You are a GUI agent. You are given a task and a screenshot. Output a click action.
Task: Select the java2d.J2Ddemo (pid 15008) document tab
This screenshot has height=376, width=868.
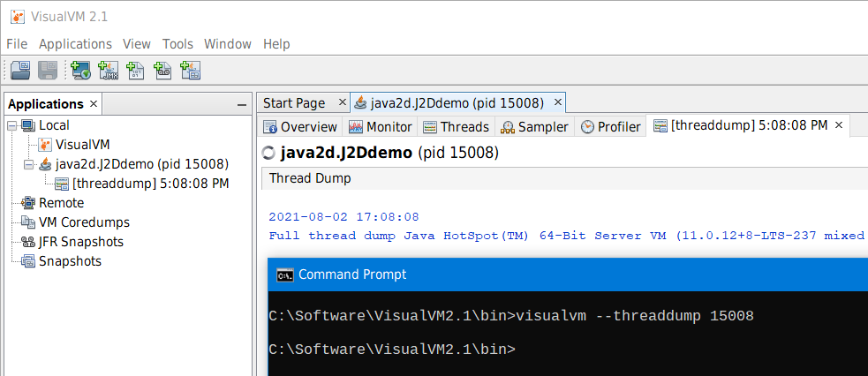pyautogui.click(x=457, y=103)
